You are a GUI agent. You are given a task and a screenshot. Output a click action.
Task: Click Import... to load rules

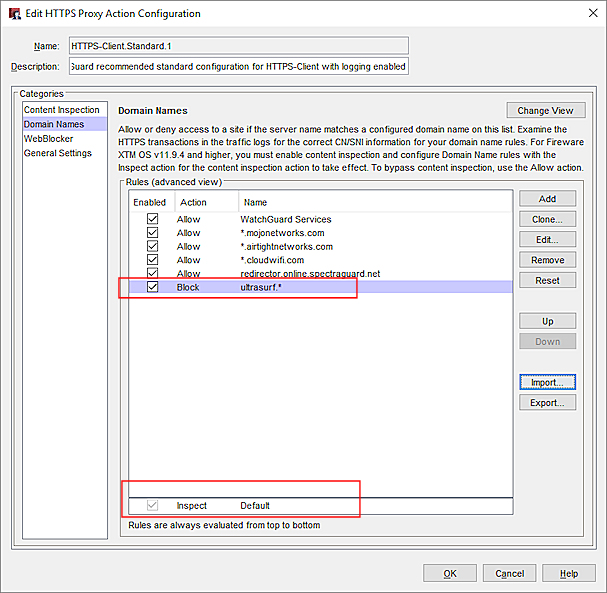[547, 382]
